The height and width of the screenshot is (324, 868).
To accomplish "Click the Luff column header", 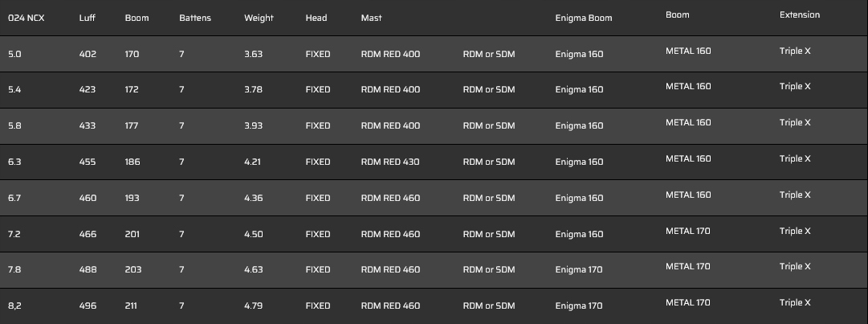I will (87, 18).
